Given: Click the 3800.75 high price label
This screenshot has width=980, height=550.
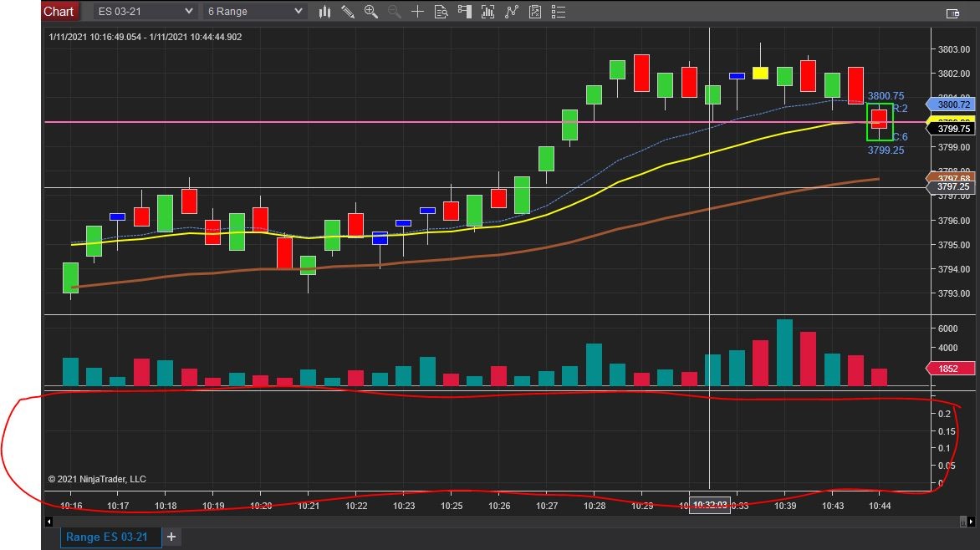Looking at the screenshot, I should pyautogui.click(x=886, y=95).
